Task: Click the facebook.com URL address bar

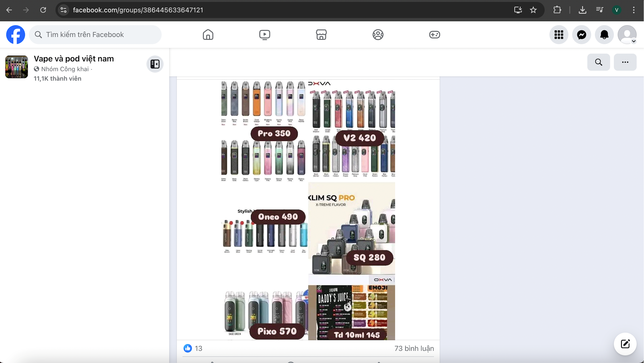Action: pyautogui.click(x=138, y=10)
